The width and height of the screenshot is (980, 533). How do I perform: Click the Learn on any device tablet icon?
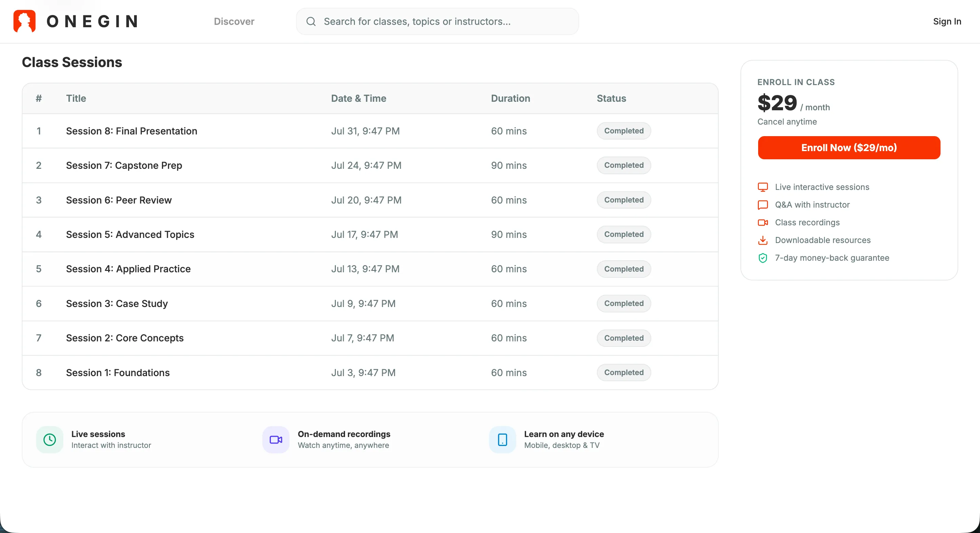[502, 440]
